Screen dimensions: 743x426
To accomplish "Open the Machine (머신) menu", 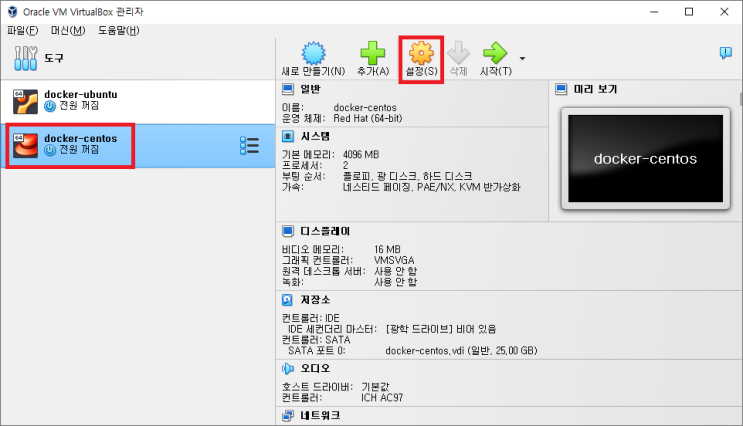I will (68, 30).
